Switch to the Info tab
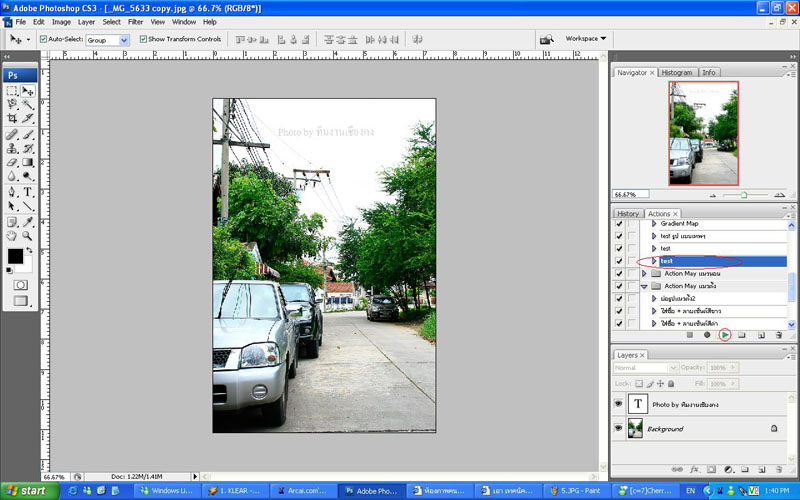Viewport: 800px width, 500px height. pyautogui.click(x=709, y=72)
